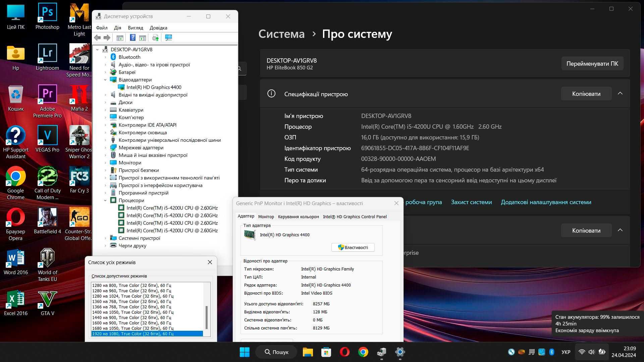Screen dimensions: 644x362
Task: Open the VEGAS Pro desktop icon
Action: 47,139
